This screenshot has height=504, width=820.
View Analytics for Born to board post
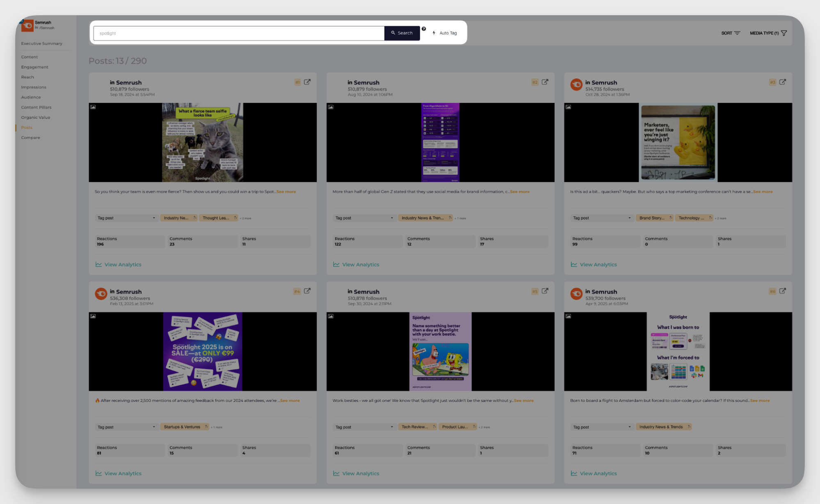[594, 473]
